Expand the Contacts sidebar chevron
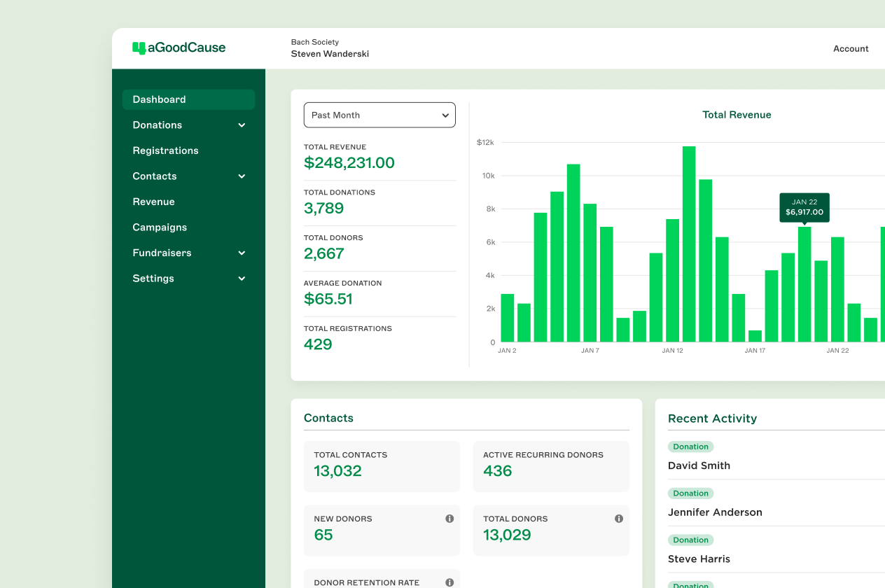 point(242,176)
